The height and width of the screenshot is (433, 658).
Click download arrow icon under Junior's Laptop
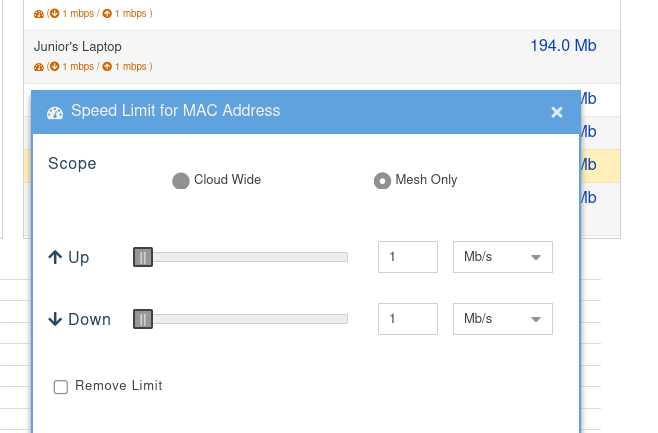pos(56,67)
